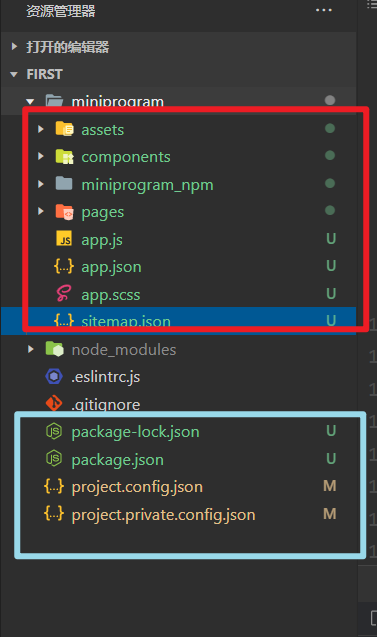Viewport: 377px width, 637px height.
Task: Open package-lock.json file
Action: [x=135, y=431]
